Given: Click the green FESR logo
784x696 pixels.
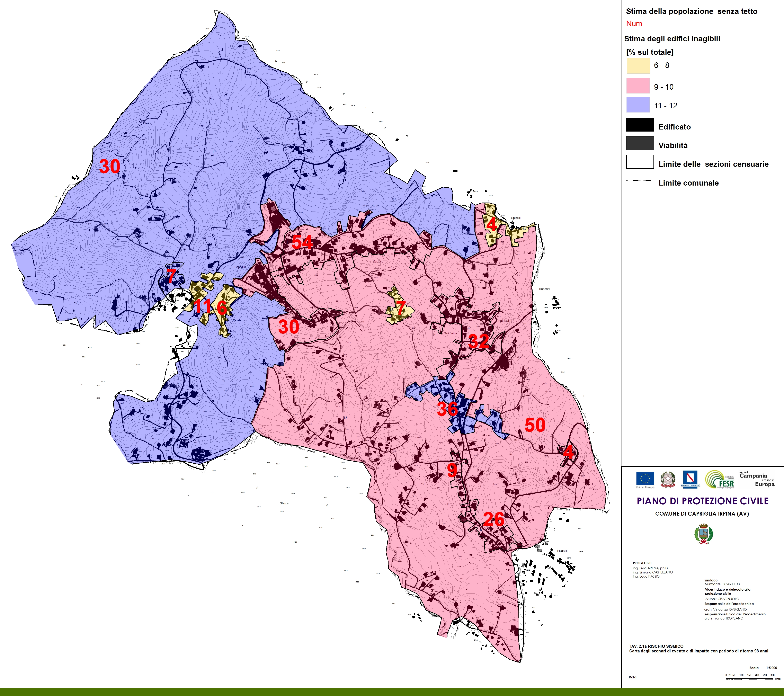Looking at the screenshot, I should point(720,479).
